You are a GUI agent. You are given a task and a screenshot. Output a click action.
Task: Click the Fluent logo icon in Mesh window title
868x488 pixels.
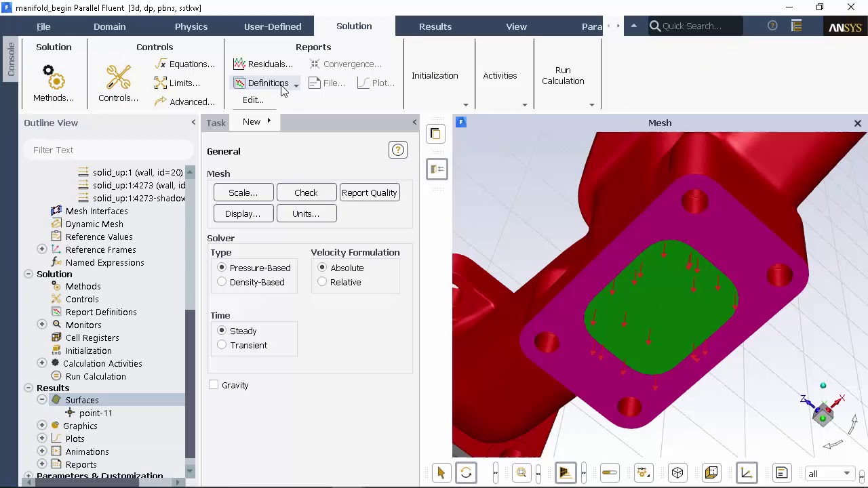pyautogui.click(x=461, y=122)
